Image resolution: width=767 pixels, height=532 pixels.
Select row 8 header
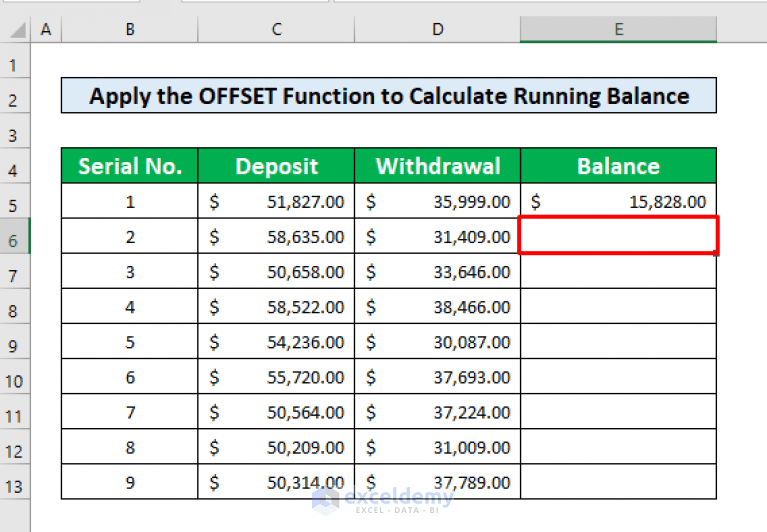(x=15, y=307)
